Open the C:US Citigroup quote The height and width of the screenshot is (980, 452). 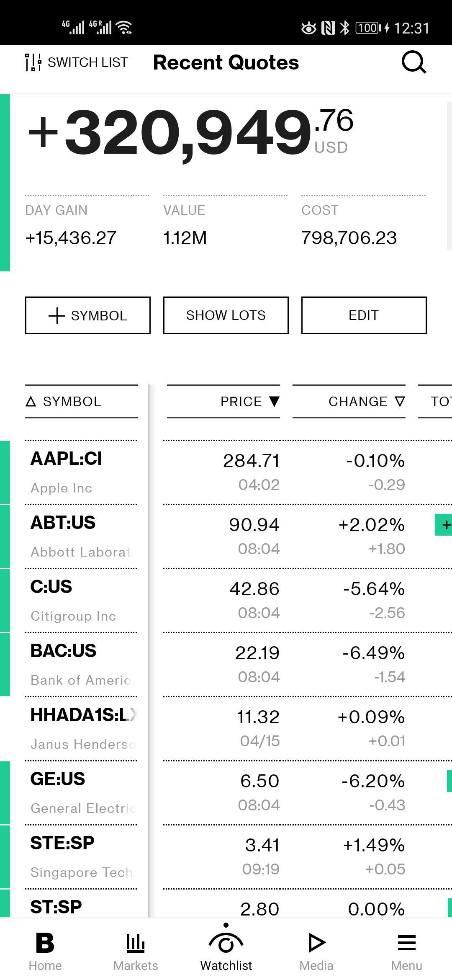pyautogui.click(x=82, y=601)
